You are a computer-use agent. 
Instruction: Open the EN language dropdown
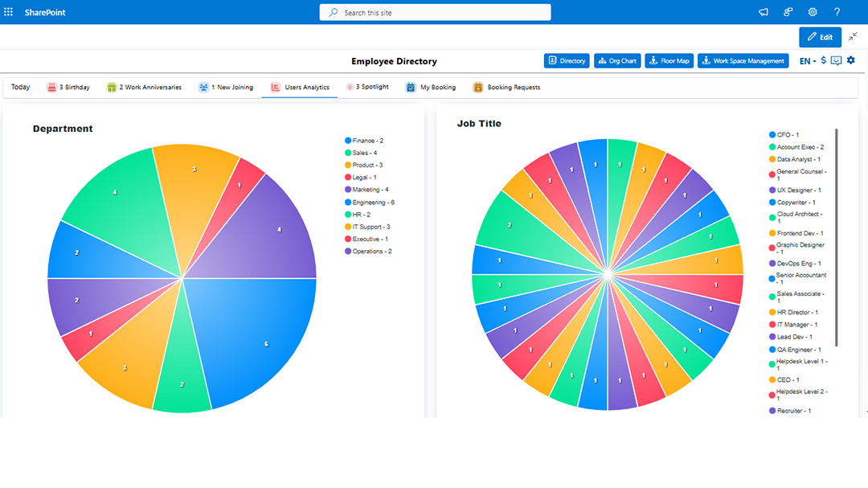tap(806, 59)
